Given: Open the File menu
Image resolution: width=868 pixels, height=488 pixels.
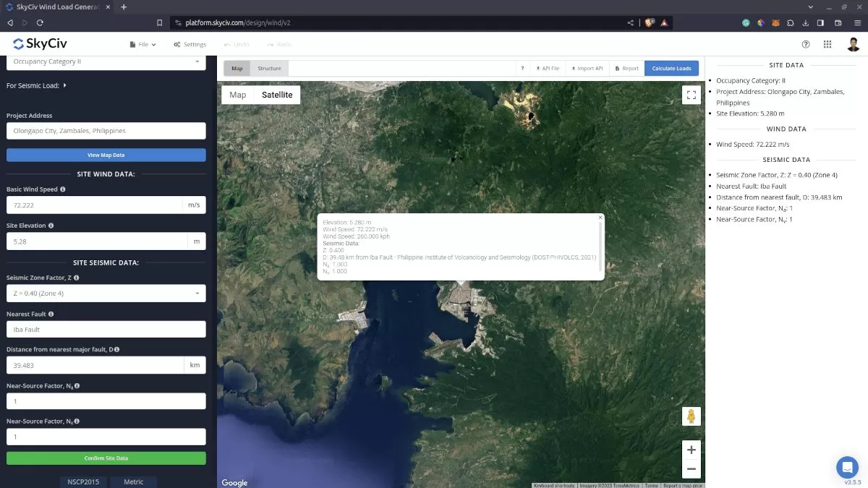Looking at the screenshot, I should [x=142, y=44].
